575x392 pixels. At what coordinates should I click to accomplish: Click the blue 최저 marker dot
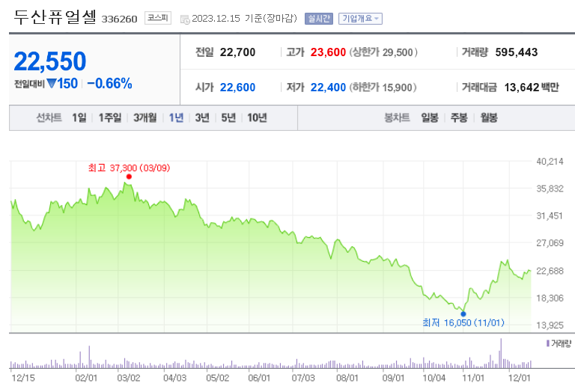(x=463, y=314)
